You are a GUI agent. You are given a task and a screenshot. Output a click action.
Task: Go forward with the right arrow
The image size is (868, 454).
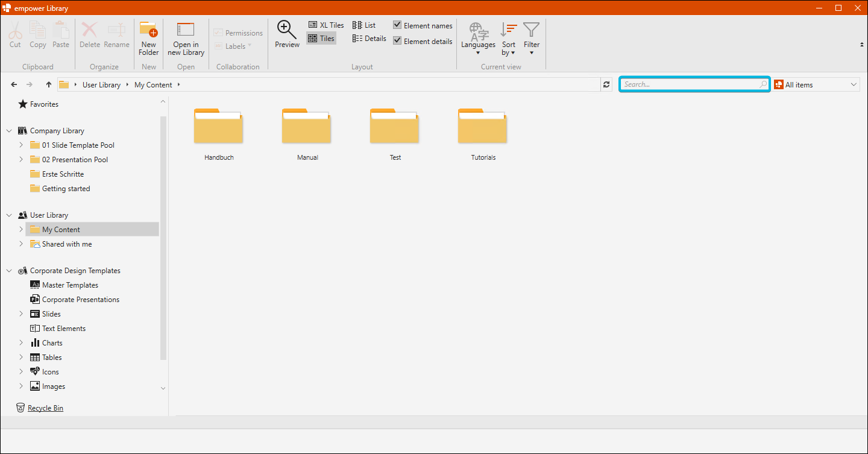(x=30, y=84)
